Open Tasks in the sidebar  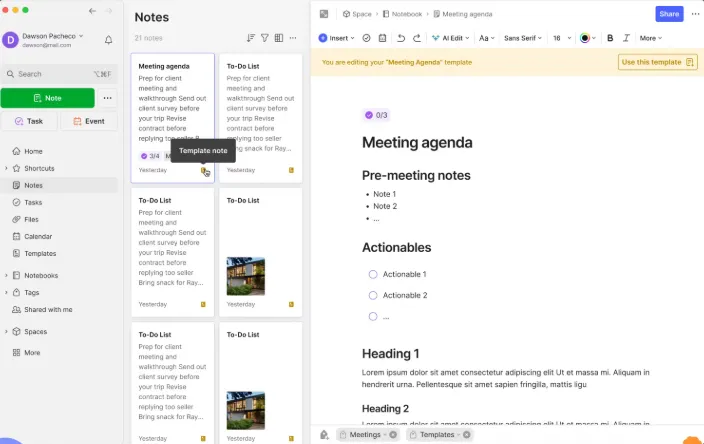click(x=33, y=202)
